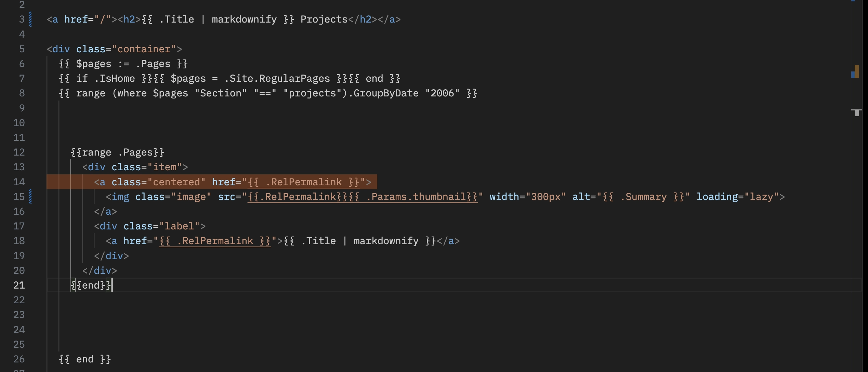This screenshot has height=372, width=868.
Task: Open the underlined .RelPermalink link on line 14
Action: click(x=304, y=182)
